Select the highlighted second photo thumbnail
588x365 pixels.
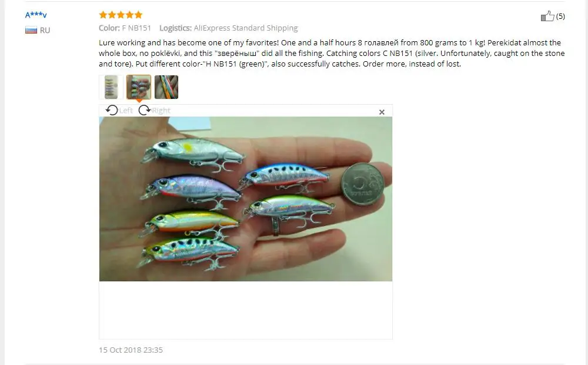139,87
